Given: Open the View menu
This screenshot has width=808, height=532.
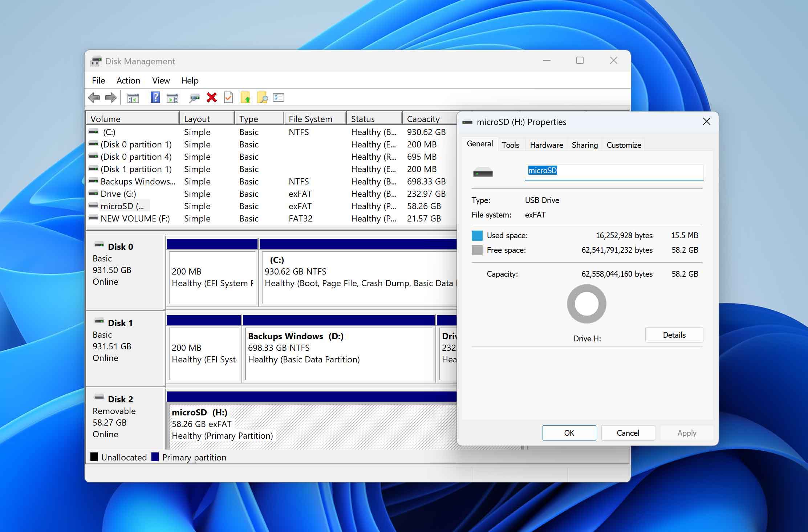Looking at the screenshot, I should click(161, 81).
